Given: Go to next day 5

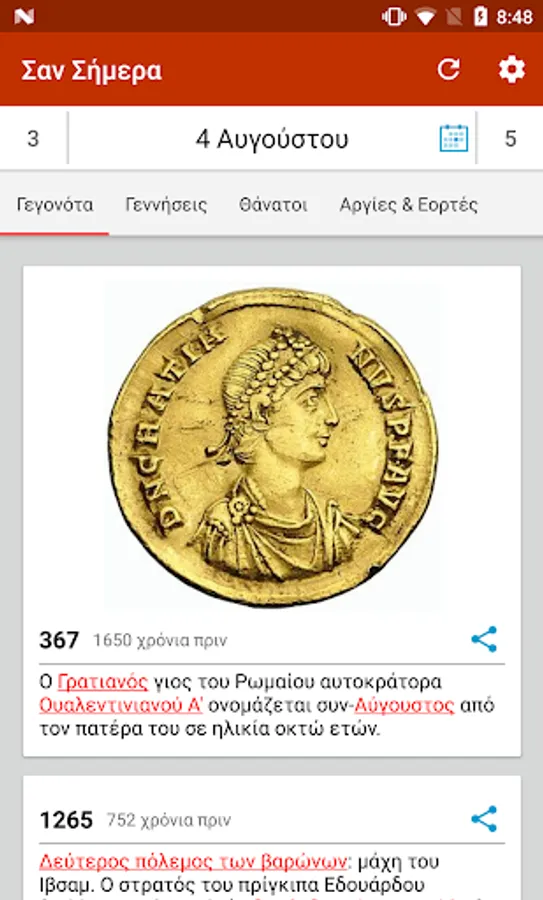Looking at the screenshot, I should (x=510, y=138).
